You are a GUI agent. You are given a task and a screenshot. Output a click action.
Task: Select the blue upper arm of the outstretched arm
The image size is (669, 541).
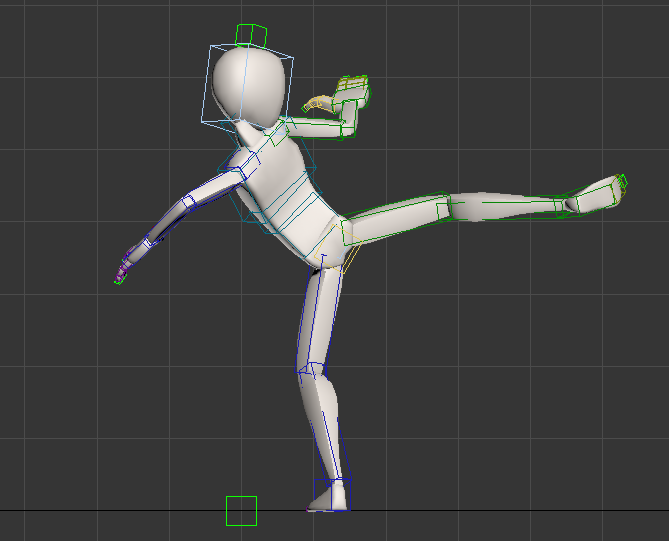click(x=215, y=187)
